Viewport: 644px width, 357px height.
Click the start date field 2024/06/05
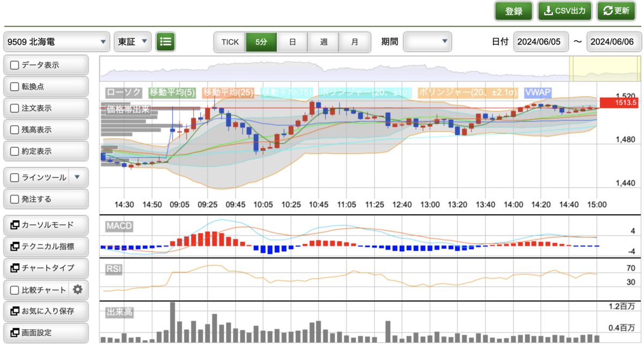[x=541, y=42]
